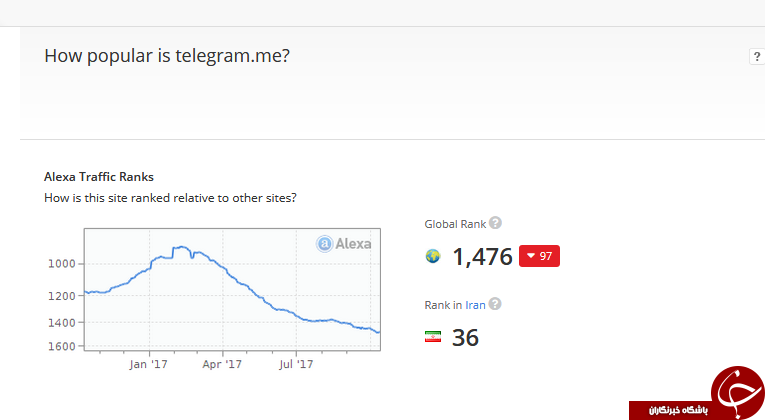
Task: Click the red down-arrow 97 rank change badge
Action: coord(539,256)
